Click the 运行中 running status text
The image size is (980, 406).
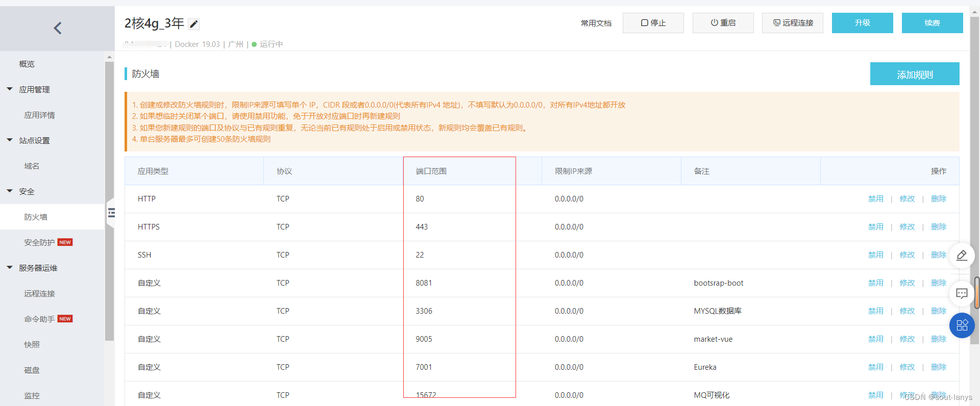pos(271,44)
